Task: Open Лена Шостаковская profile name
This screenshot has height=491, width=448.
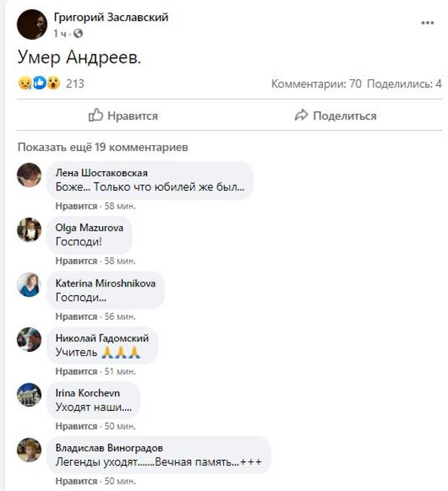Action: 101,173
